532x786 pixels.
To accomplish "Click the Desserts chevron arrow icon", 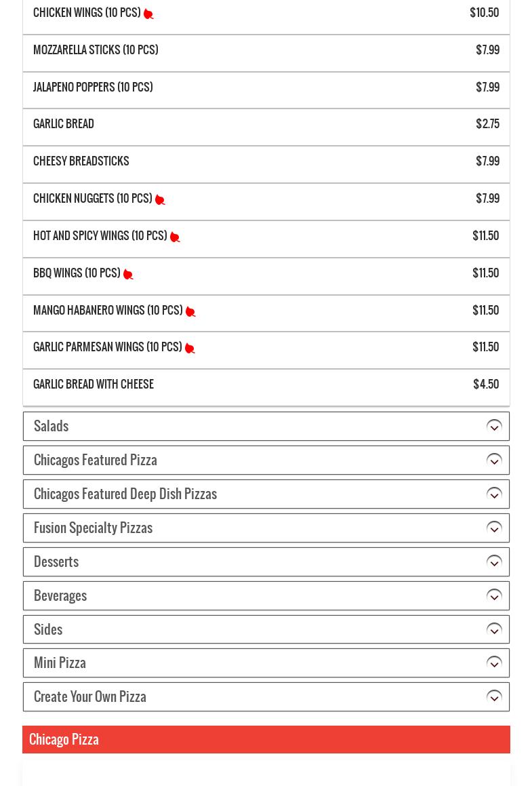I will (x=494, y=562).
